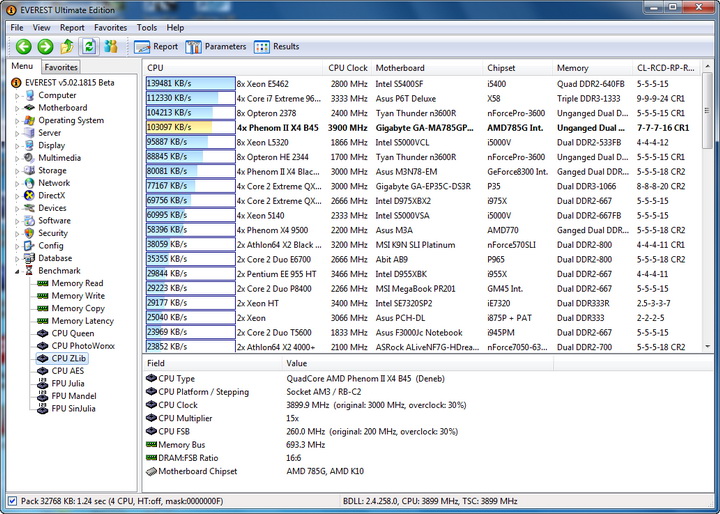Click the CL-RCD-RP-R... column header
This screenshot has height=514, width=720.
point(666,68)
